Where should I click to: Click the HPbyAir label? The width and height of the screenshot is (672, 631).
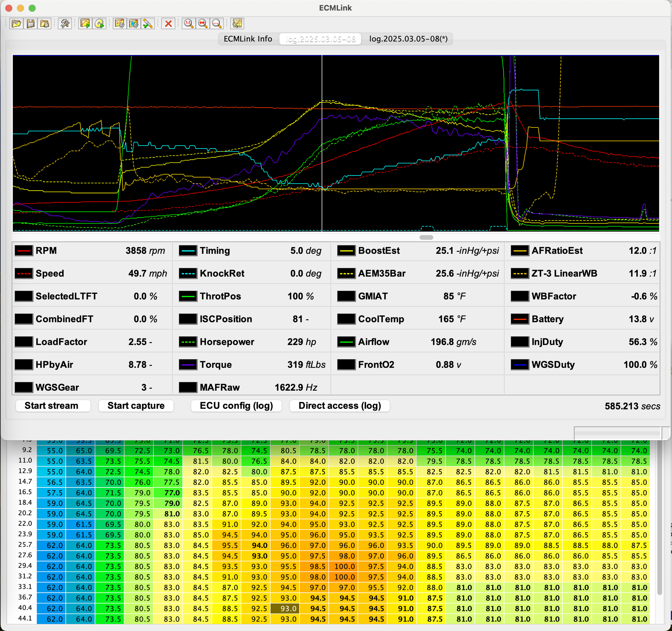(x=54, y=364)
